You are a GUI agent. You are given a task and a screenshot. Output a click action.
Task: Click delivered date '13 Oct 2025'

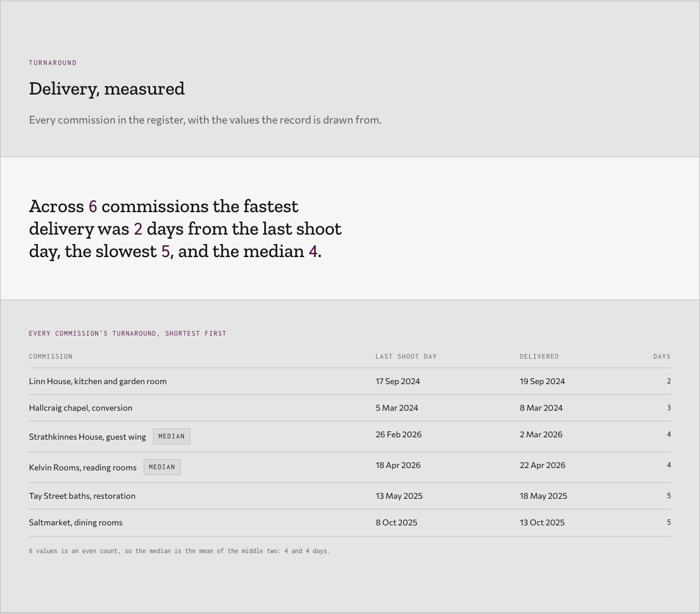click(x=542, y=522)
